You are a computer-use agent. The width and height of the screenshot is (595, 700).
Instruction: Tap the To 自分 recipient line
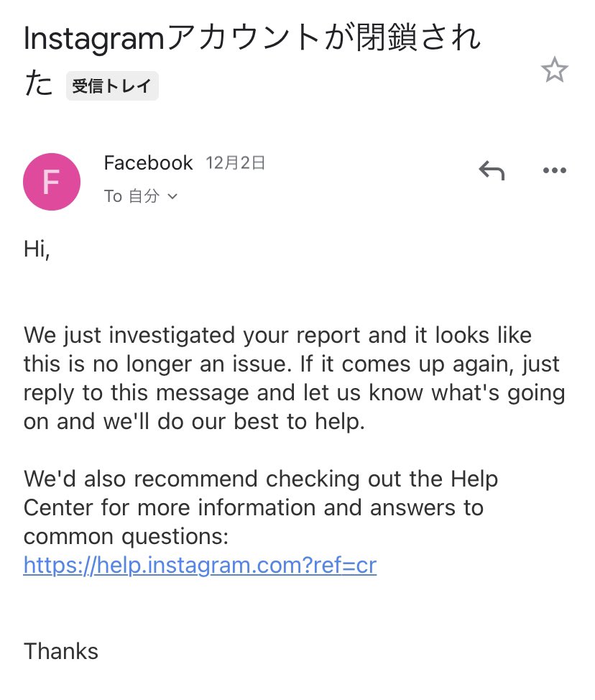click(141, 196)
